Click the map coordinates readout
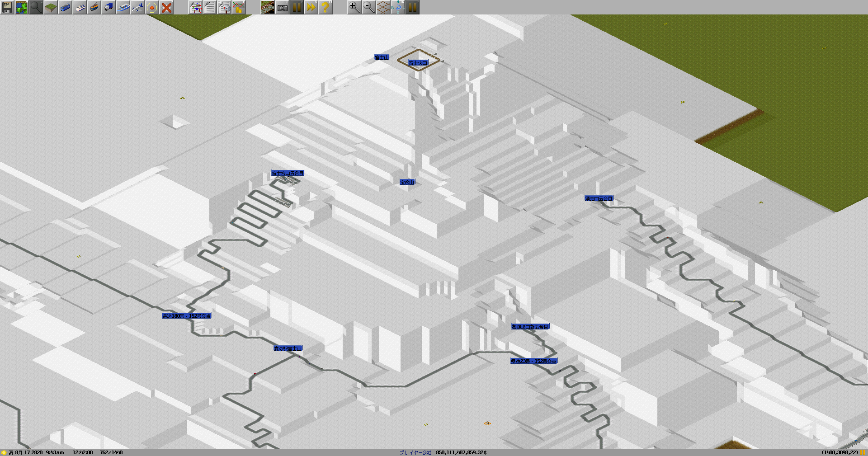The width and height of the screenshot is (868, 456). coord(840,452)
